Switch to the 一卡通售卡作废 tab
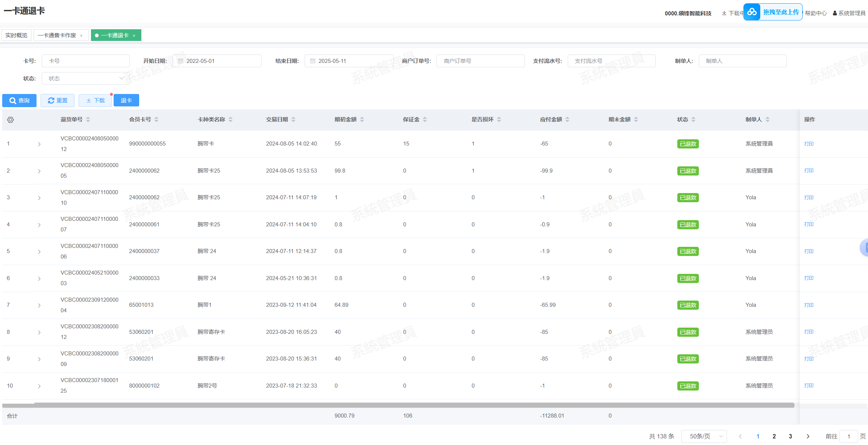Viewport: 868px width, 445px height. (x=57, y=35)
